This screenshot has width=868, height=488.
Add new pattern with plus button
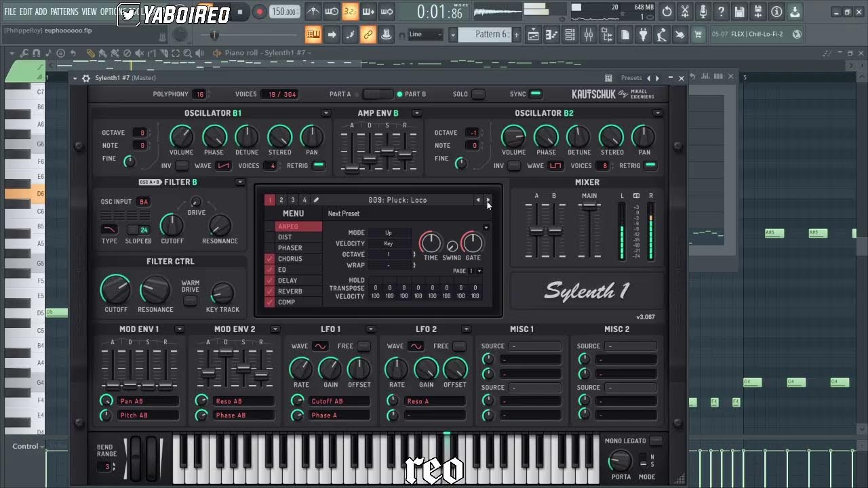pyautogui.click(x=516, y=35)
